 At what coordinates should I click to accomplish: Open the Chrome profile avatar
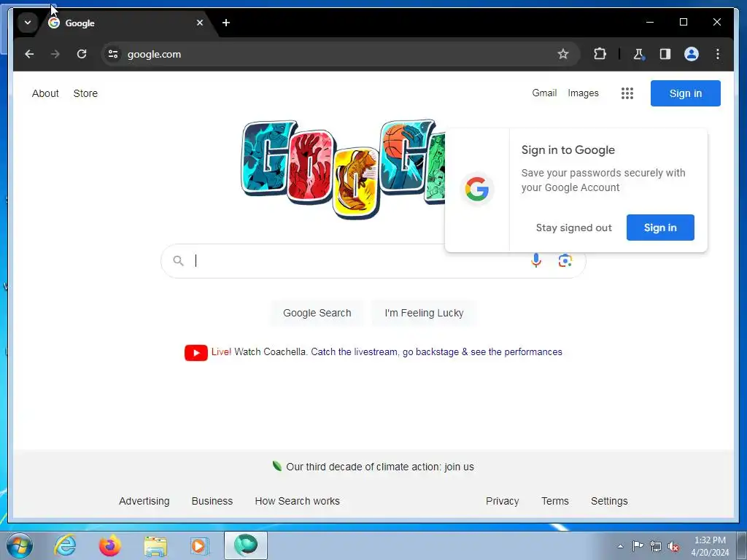point(692,54)
